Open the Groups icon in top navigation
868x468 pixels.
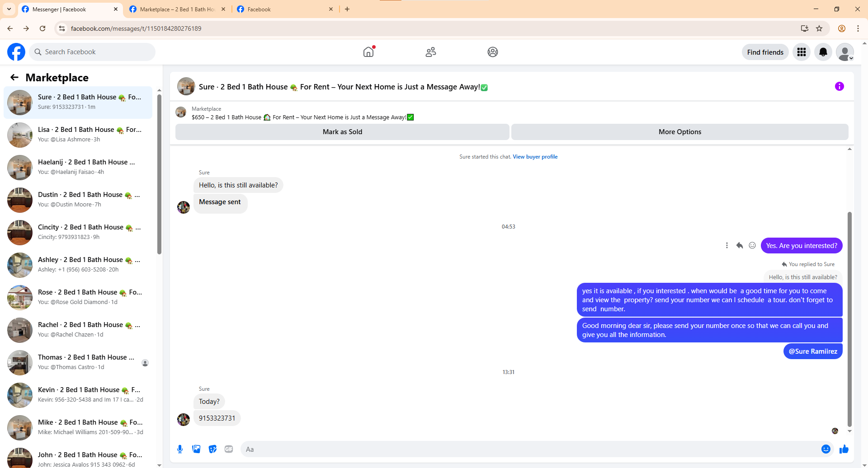pos(493,52)
